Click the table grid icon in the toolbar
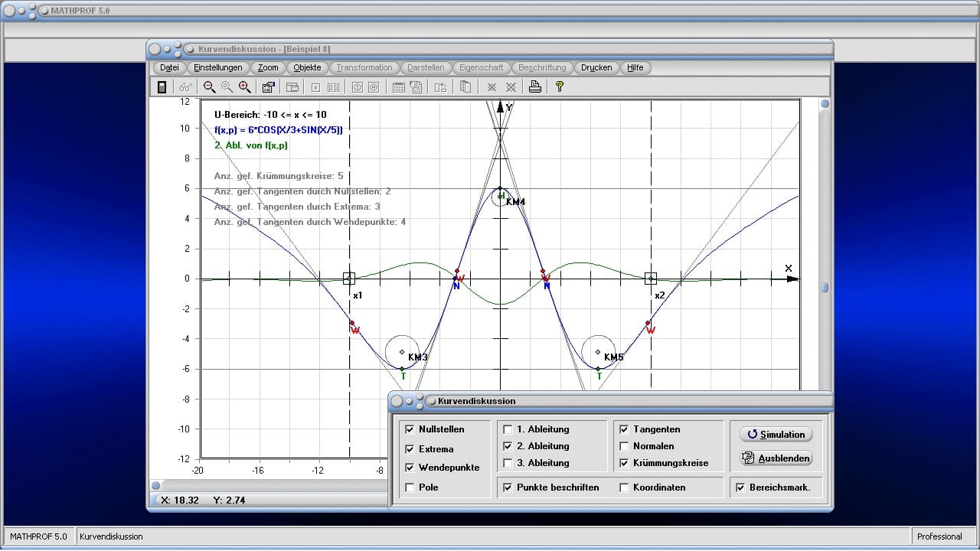The width and height of the screenshot is (980, 551). [x=398, y=87]
